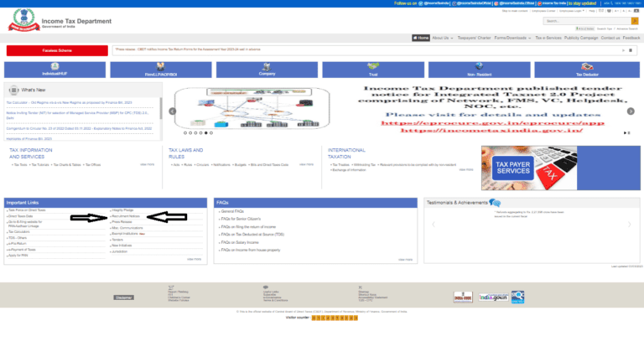This screenshot has width=644, height=362.
Task: Open the Recruitment Notices link
Action: pyautogui.click(x=126, y=216)
